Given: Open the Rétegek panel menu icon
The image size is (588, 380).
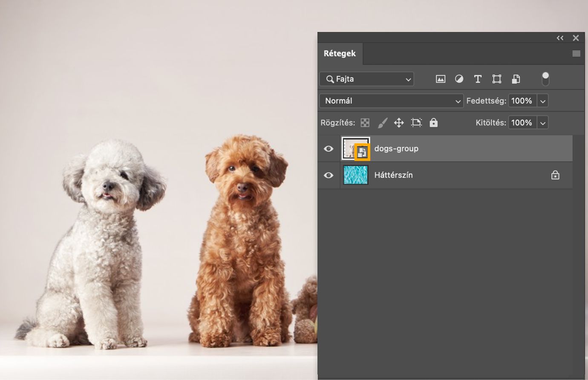Looking at the screenshot, I should (576, 53).
